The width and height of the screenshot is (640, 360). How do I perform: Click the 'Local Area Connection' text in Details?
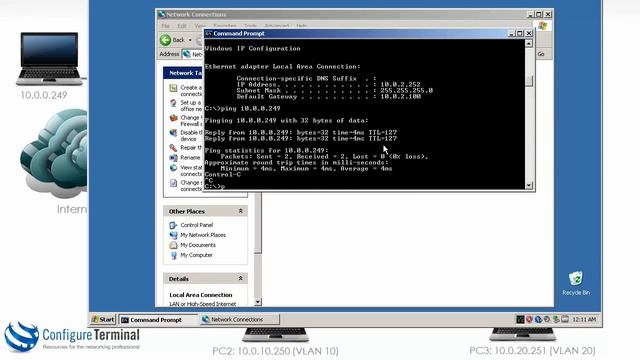(x=200, y=295)
